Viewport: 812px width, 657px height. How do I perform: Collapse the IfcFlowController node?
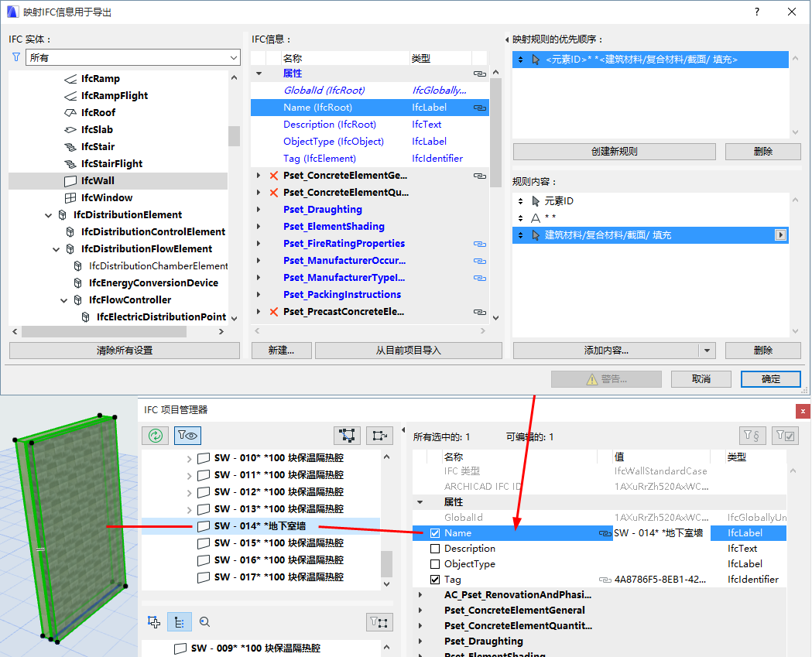63,300
